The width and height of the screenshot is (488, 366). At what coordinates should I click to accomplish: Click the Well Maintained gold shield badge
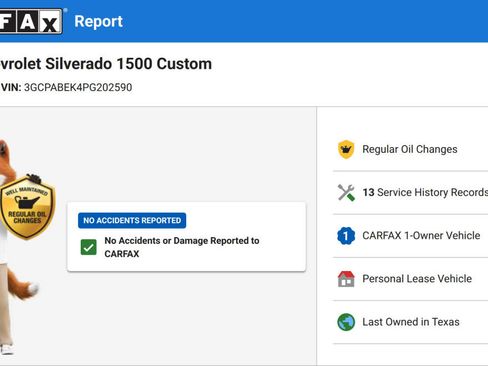pyautogui.click(x=27, y=207)
